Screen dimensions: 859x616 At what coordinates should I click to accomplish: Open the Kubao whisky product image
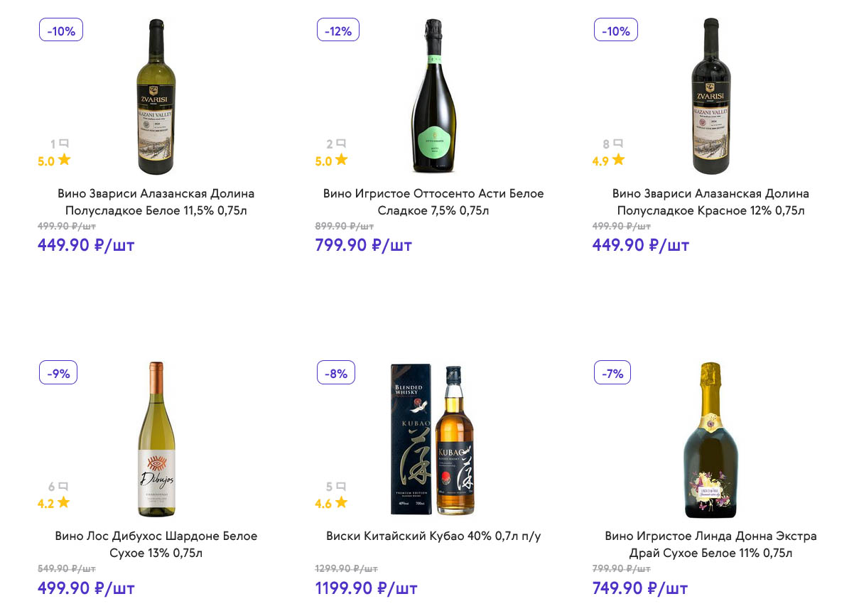click(433, 439)
